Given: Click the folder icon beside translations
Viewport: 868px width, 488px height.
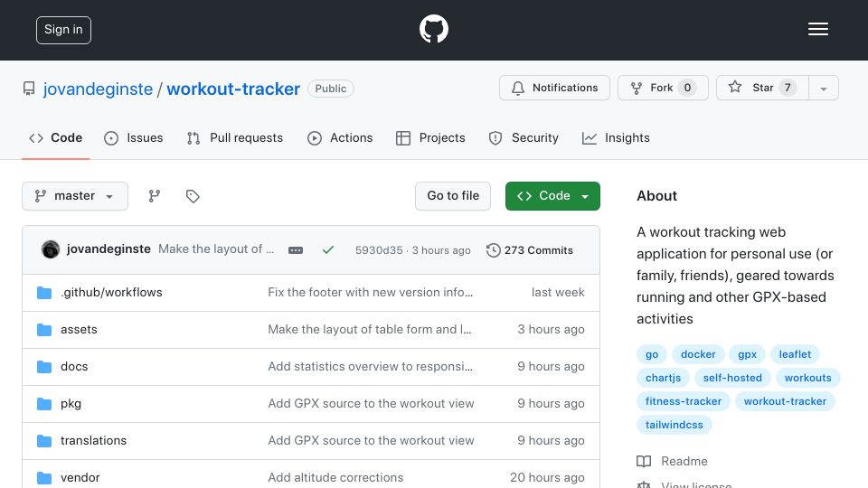Looking at the screenshot, I should click(44, 441).
